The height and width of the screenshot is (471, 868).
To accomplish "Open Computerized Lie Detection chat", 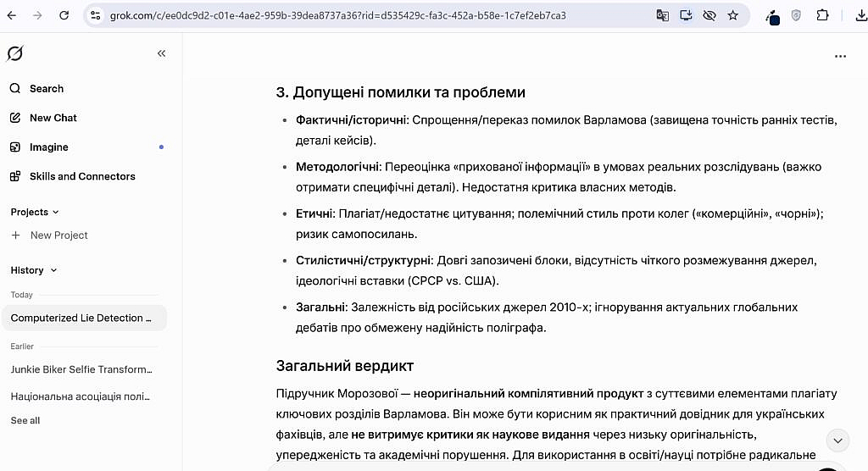I will click(85, 319).
